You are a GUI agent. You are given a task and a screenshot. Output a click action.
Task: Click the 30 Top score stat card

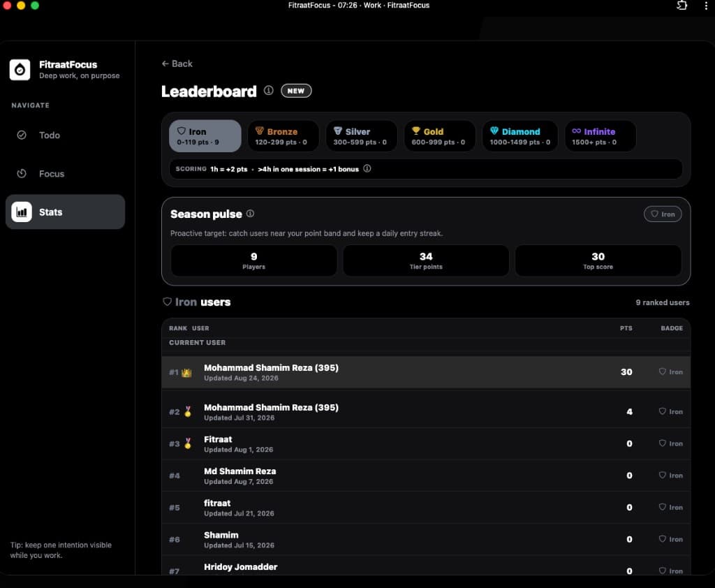point(598,260)
